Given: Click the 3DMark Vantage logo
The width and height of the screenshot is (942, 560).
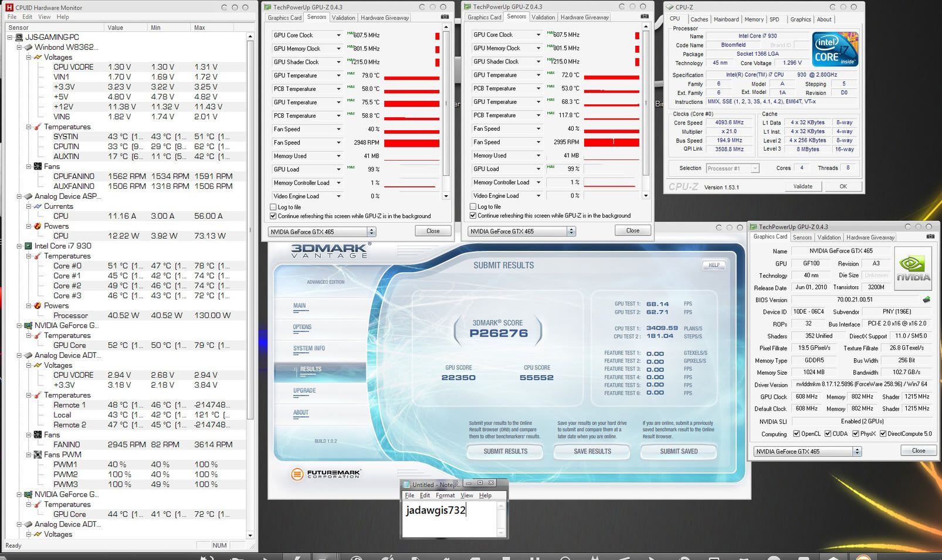Looking at the screenshot, I should point(330,251).
